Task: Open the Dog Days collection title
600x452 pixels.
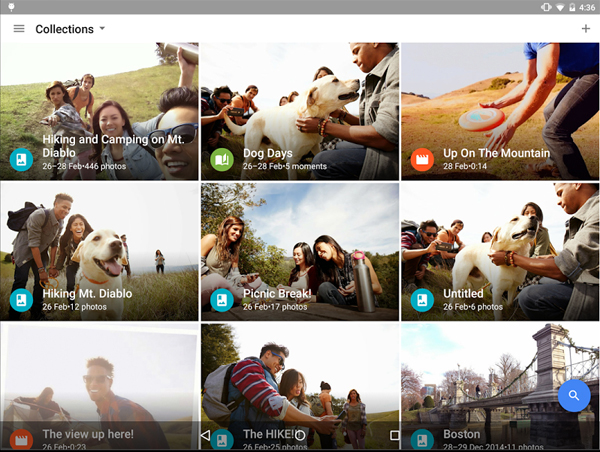Action: click(x=267, y=153)
